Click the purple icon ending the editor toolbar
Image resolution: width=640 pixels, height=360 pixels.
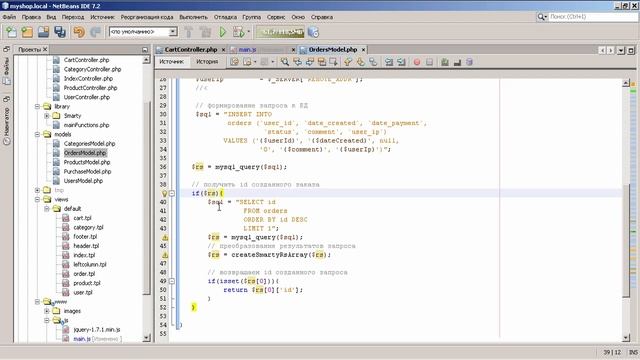469,62
